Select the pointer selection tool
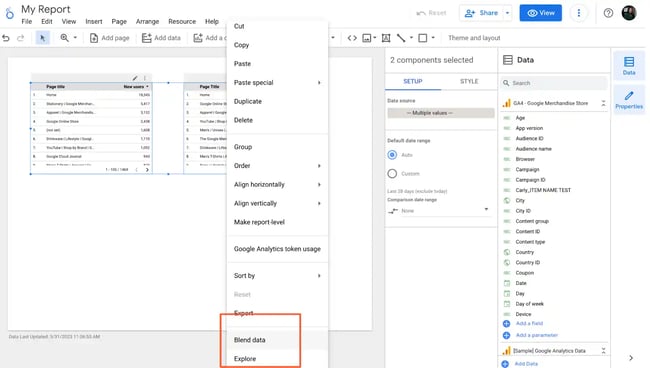 pos(42,38)
